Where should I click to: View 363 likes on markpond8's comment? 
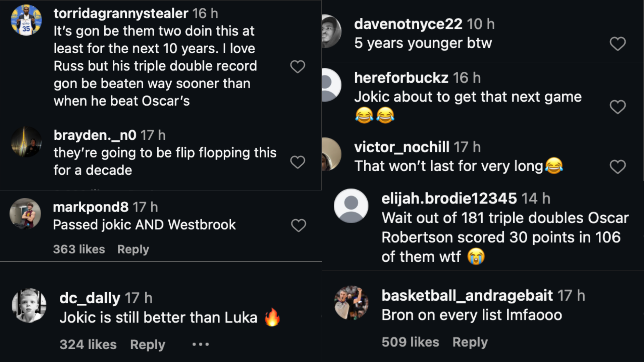coord(79,249)
